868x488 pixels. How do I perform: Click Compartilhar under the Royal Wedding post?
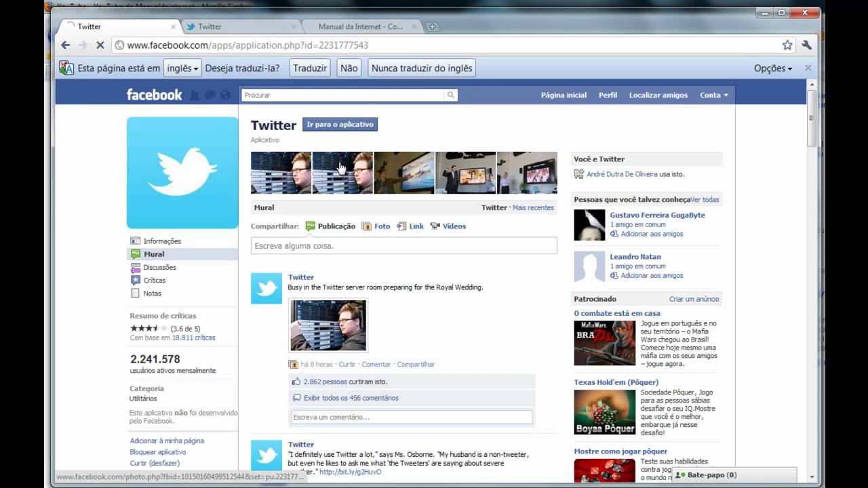(416, 364)
